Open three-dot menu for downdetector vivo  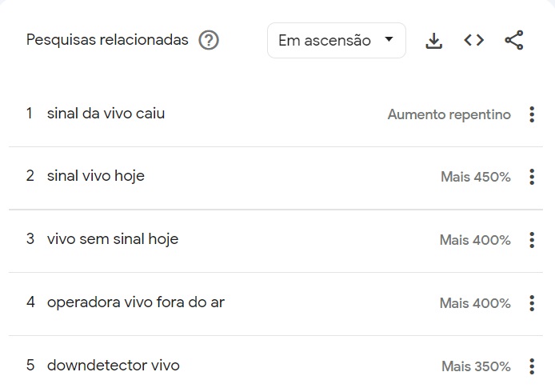click(x=532, y=366)
